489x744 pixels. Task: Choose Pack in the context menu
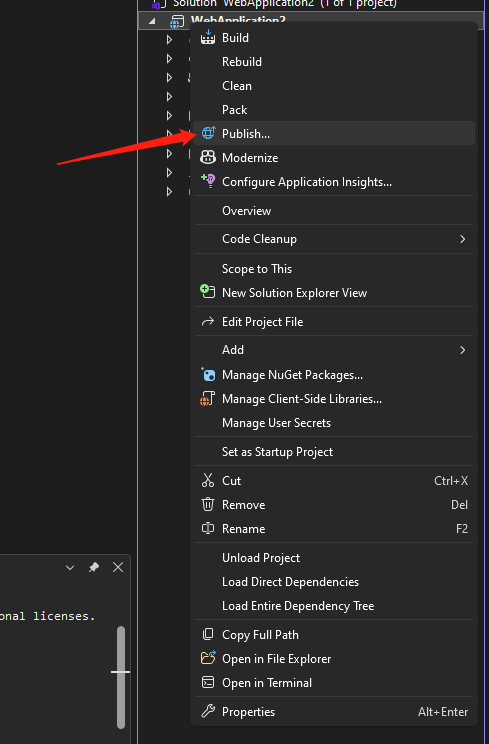[334, 110]
